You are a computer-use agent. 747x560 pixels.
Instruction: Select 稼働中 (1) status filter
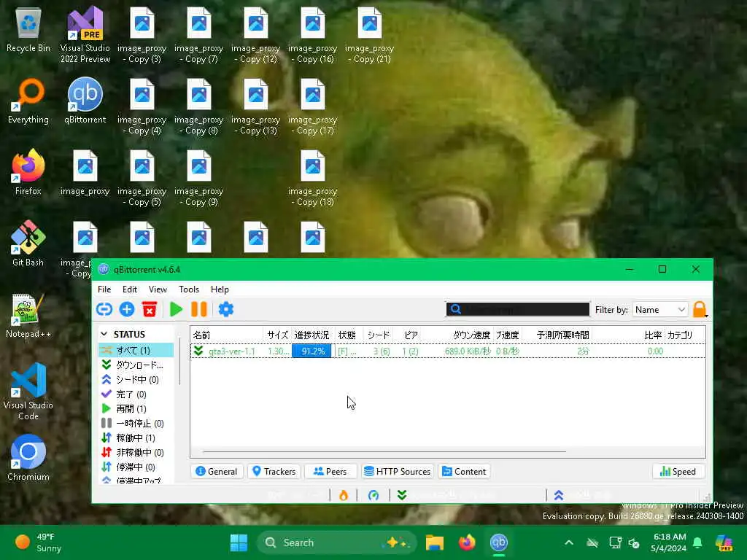tap(136, 437)
